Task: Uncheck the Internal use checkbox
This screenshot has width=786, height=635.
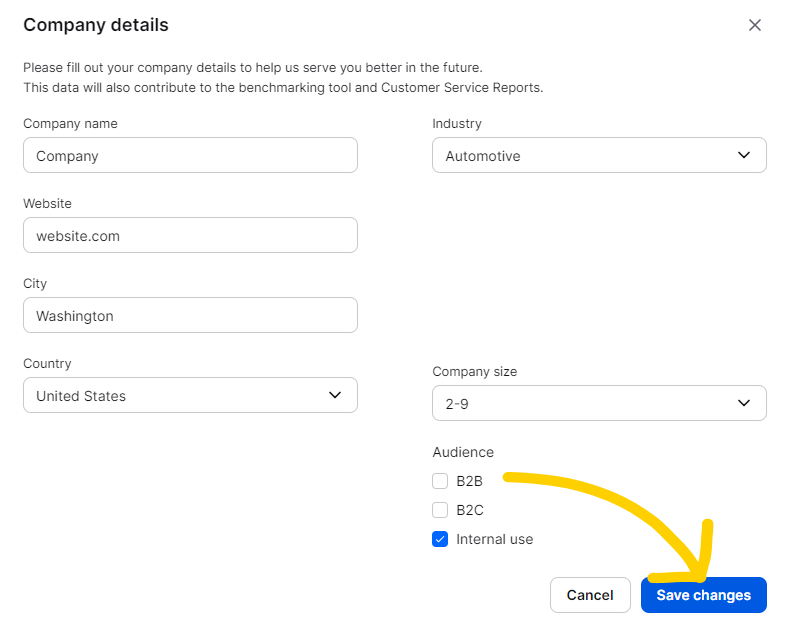Action: [440, 539]
